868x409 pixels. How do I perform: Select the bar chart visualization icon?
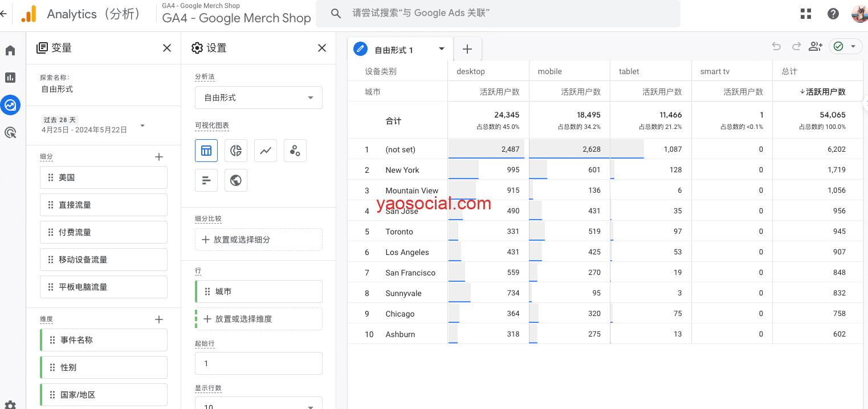click(206, 180)
